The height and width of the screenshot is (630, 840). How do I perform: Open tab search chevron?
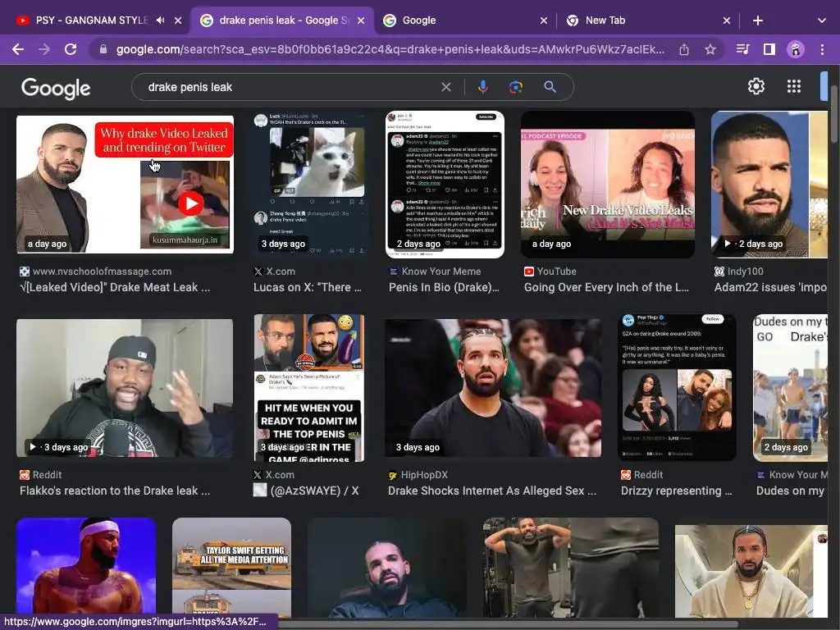point(822,21)
